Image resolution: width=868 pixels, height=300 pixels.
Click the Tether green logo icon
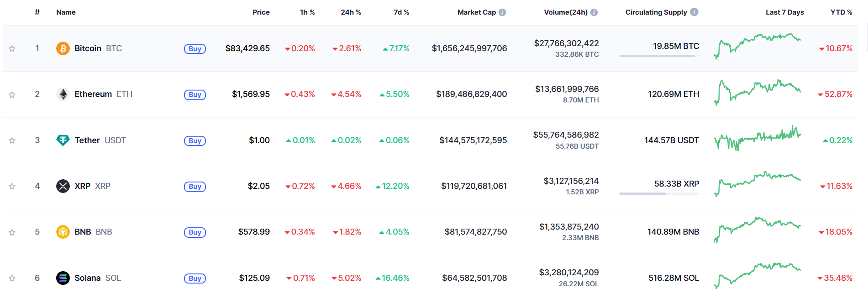pos(63,140)
